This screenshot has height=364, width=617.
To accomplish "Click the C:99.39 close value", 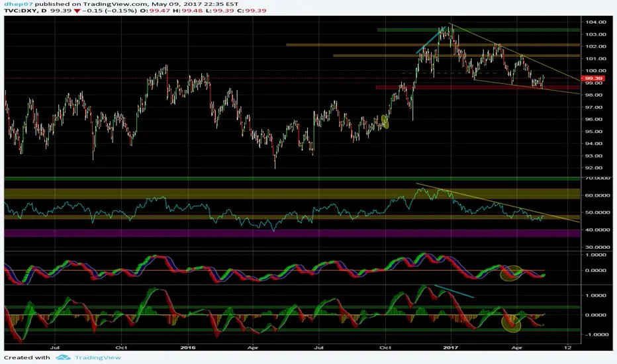I will click(252, 11).
